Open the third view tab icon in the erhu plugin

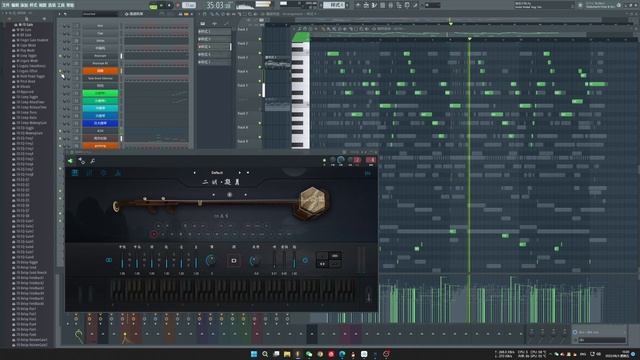pyautogui.click(x=103, y=173)
